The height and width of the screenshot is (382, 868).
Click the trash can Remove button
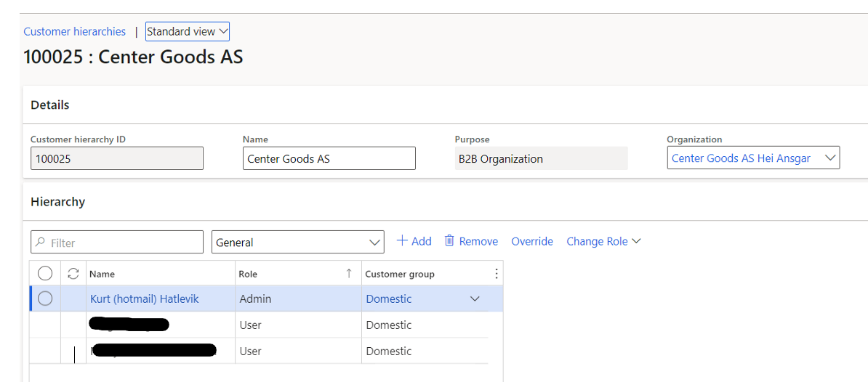click(x=471, y=241)
